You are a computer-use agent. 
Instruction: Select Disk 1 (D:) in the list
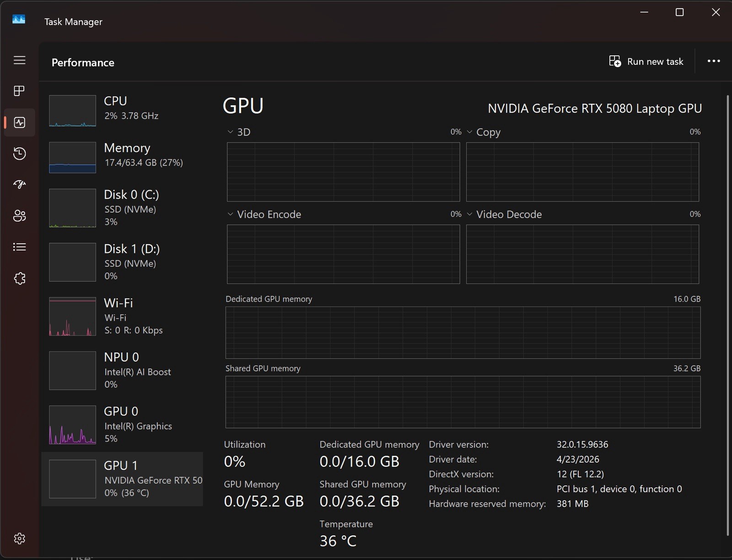pos(122,262)
